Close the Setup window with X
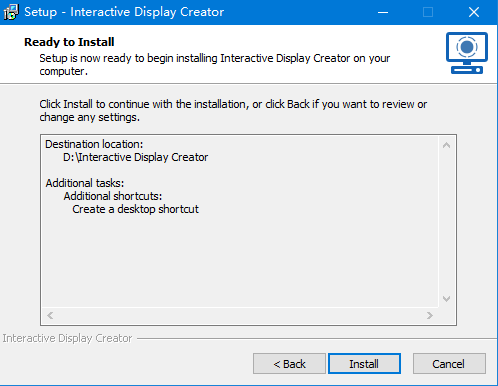This screenshot has width=498, height=386. pyautogui.click(x=474, y=13)
